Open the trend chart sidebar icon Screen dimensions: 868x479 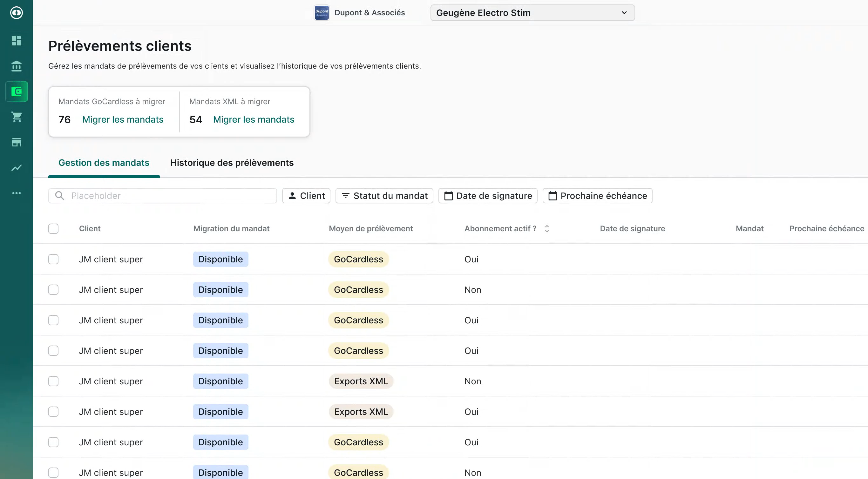[17, 168]
